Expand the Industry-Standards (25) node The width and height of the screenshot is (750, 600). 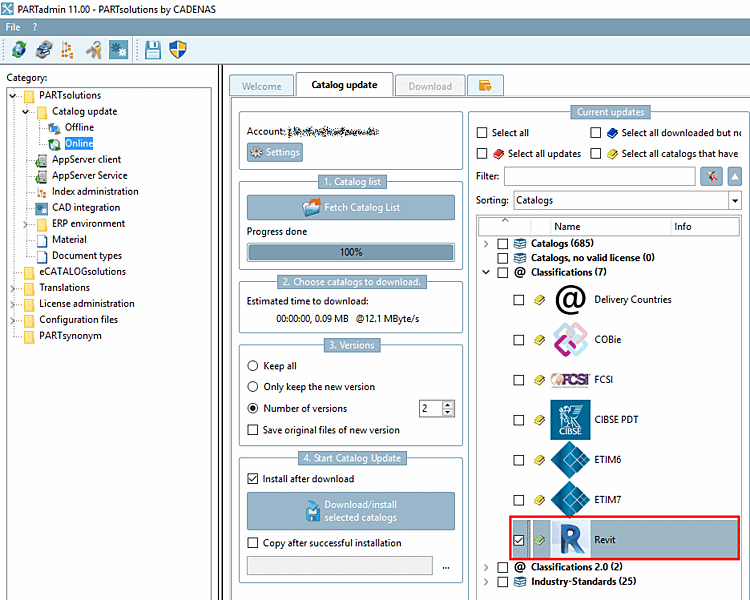[x=486, y=582]
